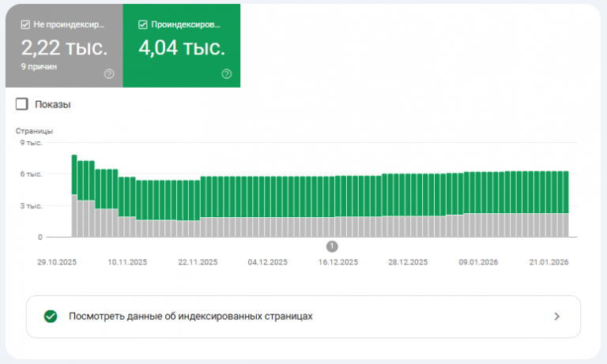The image size is (607, 364).
Task: Click the green checkmark icon beside Посмотреть данные
Action: tap(51, 317)
